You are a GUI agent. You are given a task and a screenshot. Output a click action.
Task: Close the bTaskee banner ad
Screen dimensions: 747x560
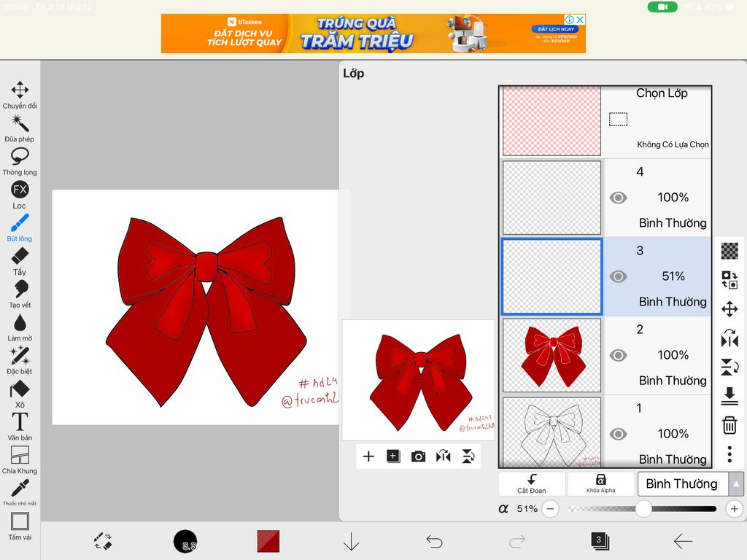580,20
